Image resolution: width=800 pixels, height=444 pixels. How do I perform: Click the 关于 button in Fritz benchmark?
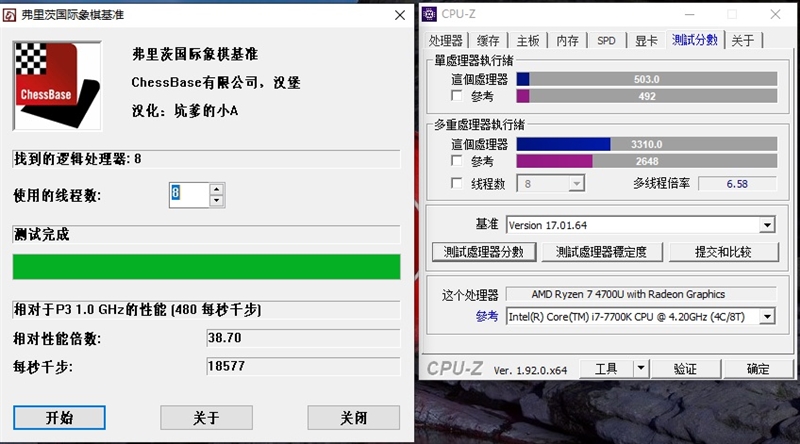click(206, 418)
